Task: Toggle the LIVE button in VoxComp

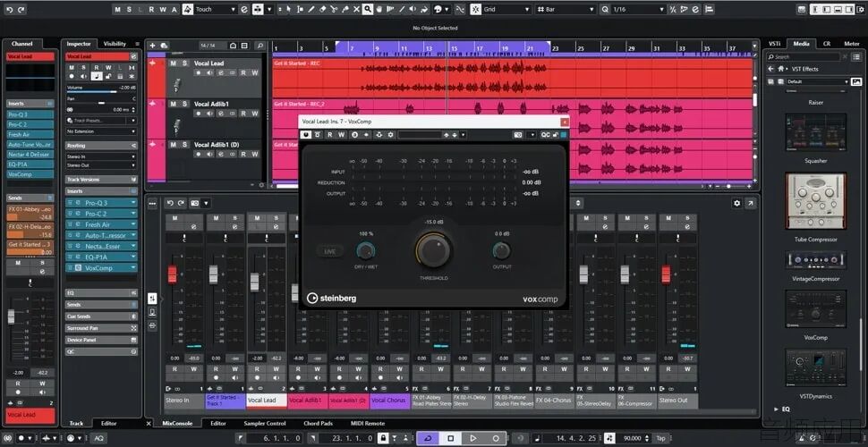Action: click(x=330, y=252)
